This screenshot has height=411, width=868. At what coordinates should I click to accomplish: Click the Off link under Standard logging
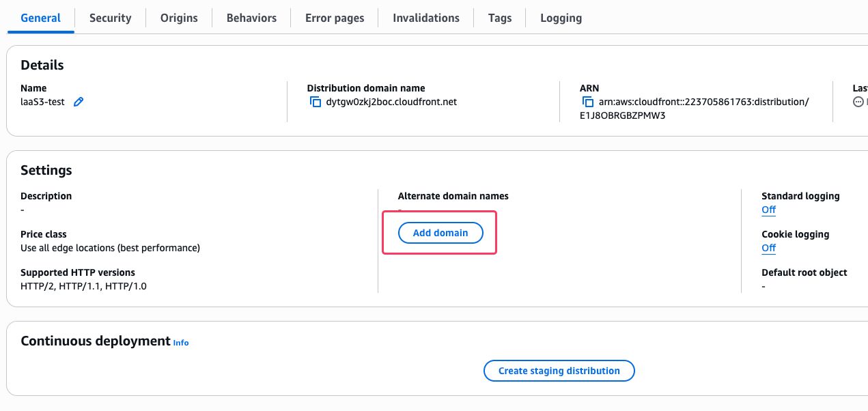pos(768,210)
